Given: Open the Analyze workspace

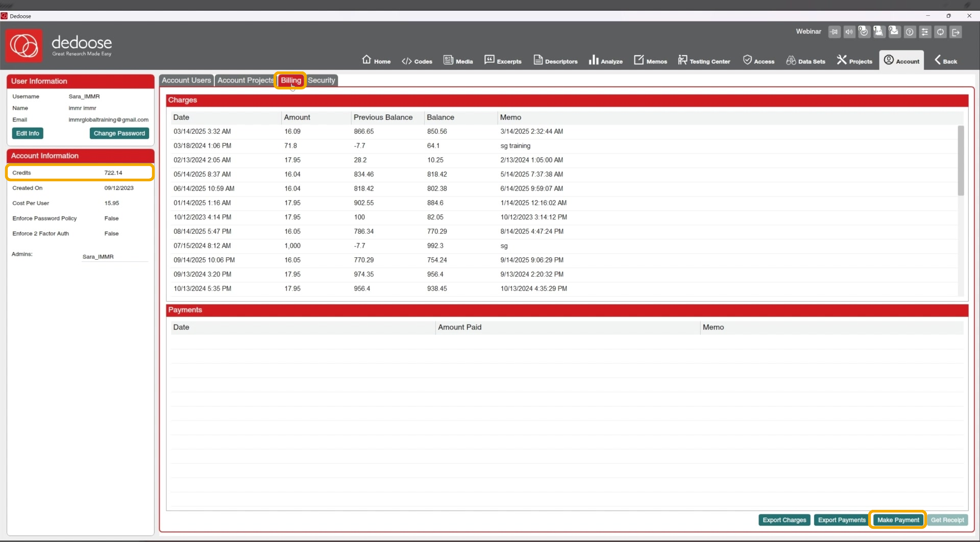Looking at the screenshot, I should (605, 60).
